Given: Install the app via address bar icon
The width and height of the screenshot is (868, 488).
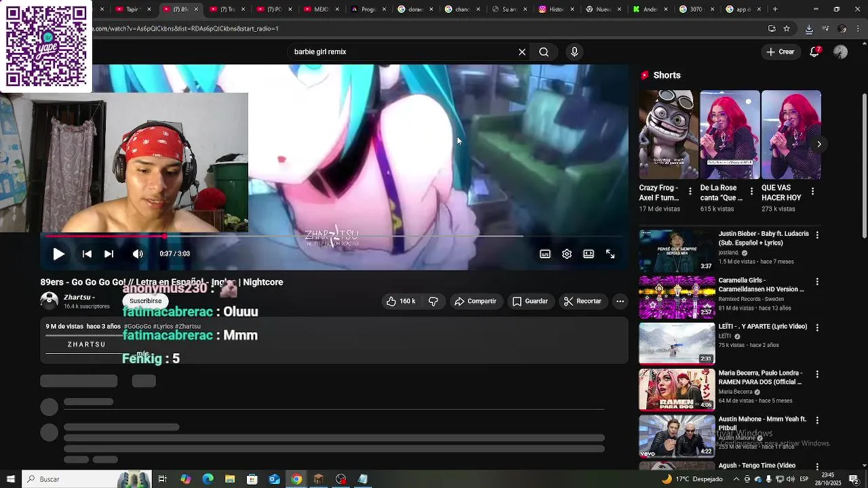Looking at the screenshot, I should click(772, 28).
